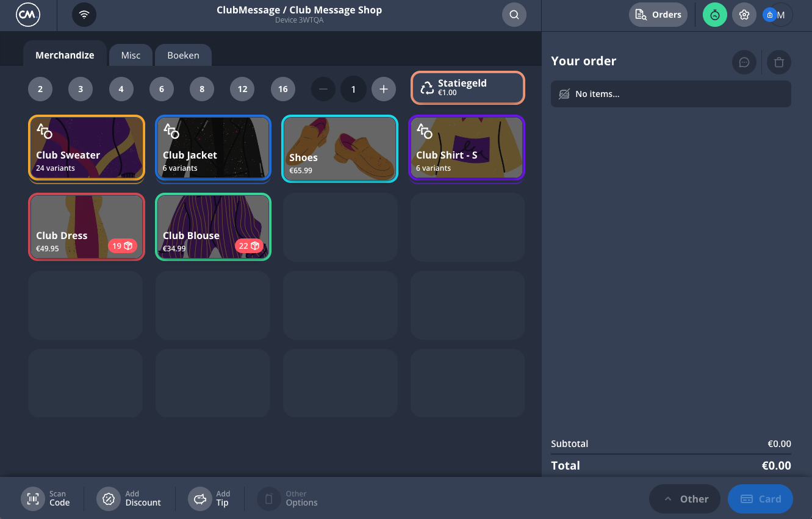Click the green timer icon
Viewport: 812px width, 519px height.
(x=714, y=15)
